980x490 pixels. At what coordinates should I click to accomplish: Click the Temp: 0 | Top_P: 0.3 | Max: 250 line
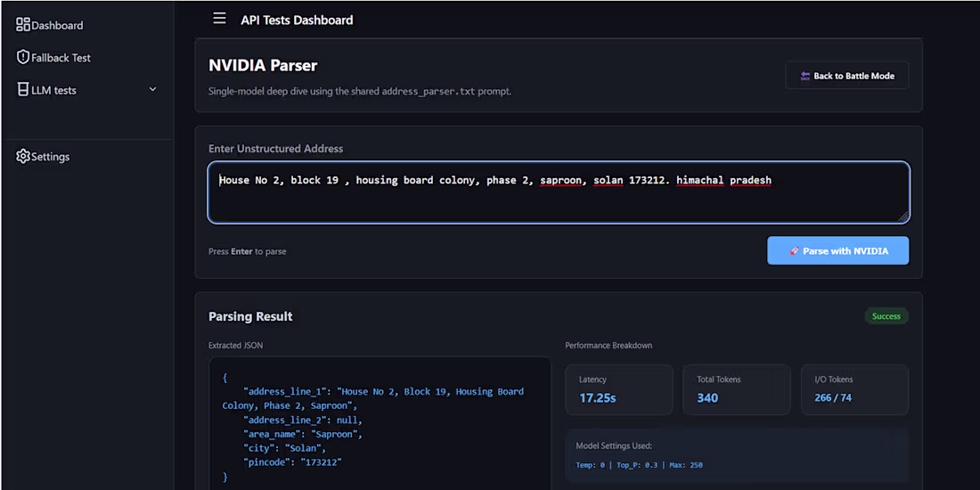point(640,465)
